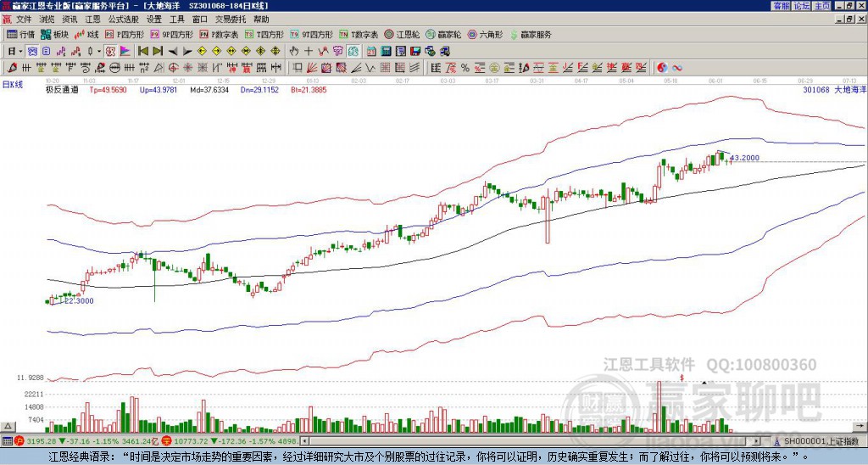Toggle the highlighted green tree icon

pyautogui.click(x=353, y=51)
